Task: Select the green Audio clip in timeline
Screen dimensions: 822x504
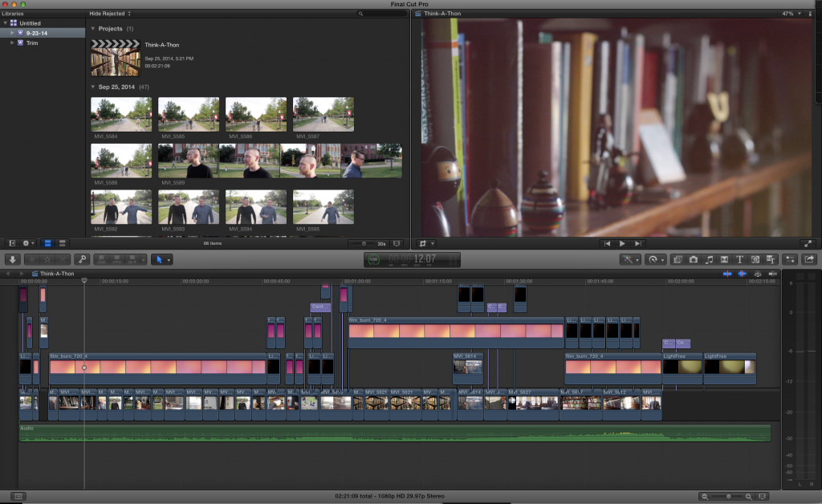Action: 395,433
